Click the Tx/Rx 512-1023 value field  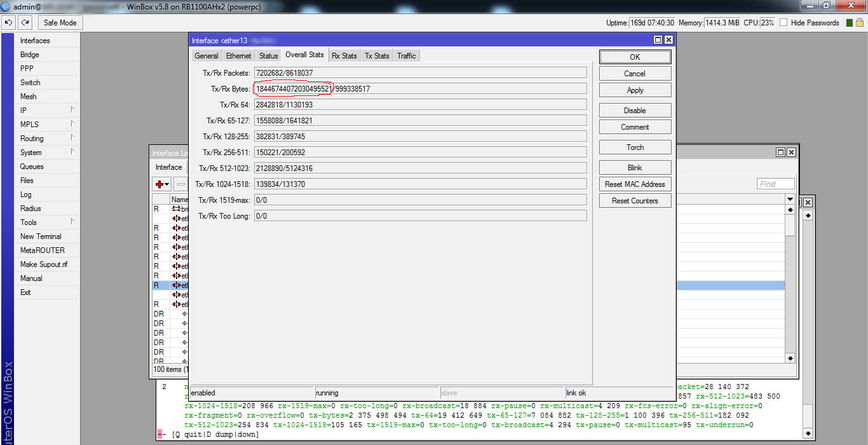pyautogui.click(x=420, y=168)
